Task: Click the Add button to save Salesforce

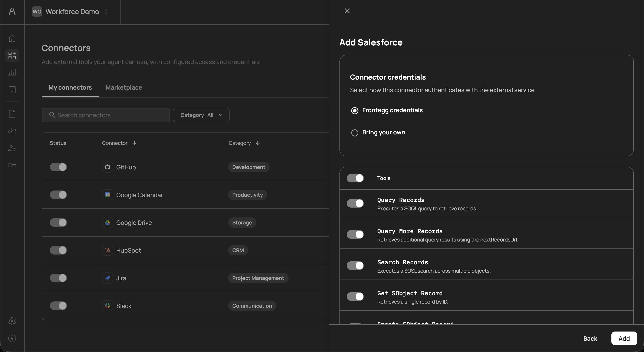Action: [624, 338]
